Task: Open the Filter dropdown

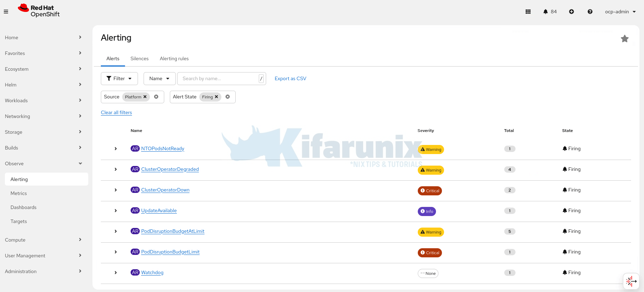Action: click(119, 78)
